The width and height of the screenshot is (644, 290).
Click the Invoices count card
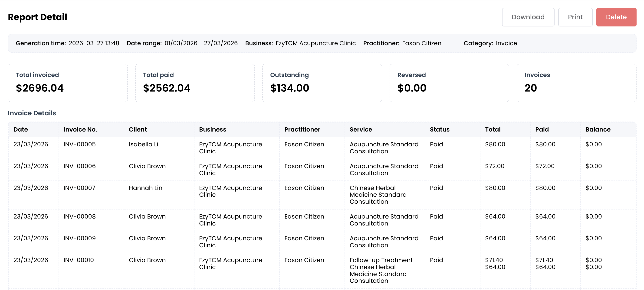(576, 83)
